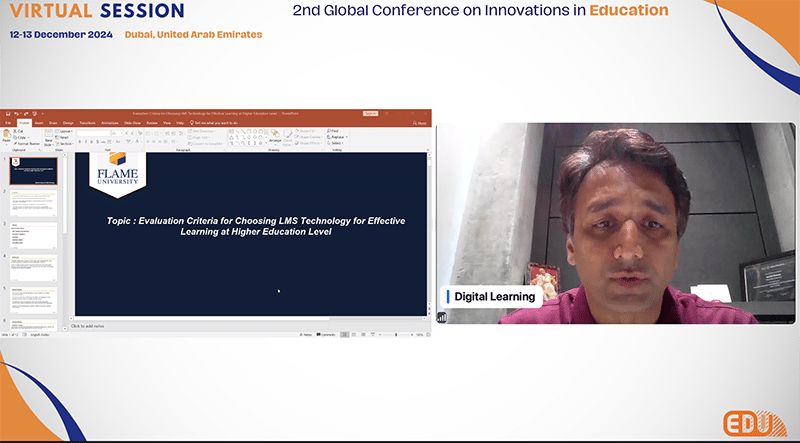
Task: Select slide 4 thumbnail in the slide panel
Action: (34, 268)
